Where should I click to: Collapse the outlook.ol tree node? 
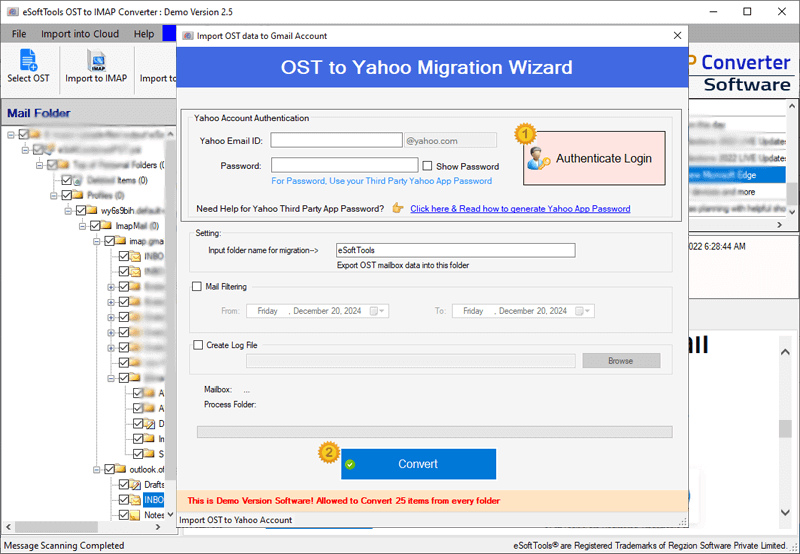(96, 469)
